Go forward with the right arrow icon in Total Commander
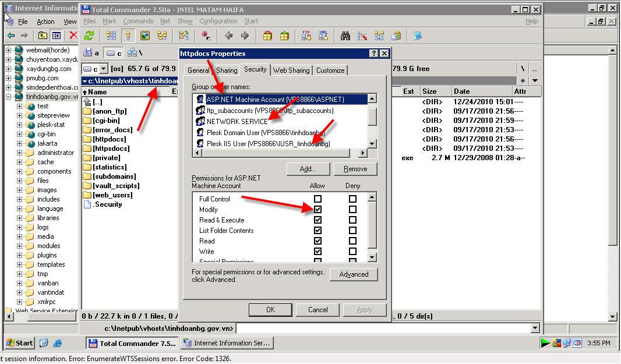This screenshot has height=364, width=621. (245, 36)
